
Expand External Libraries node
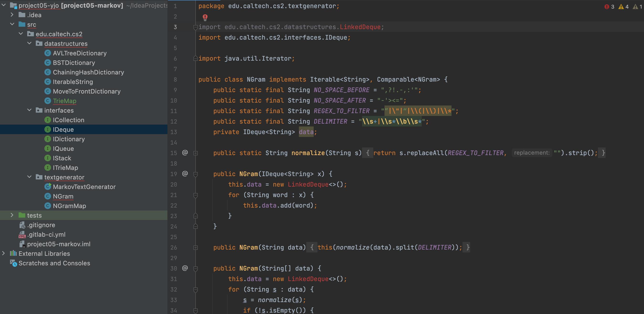click(4, 253)
